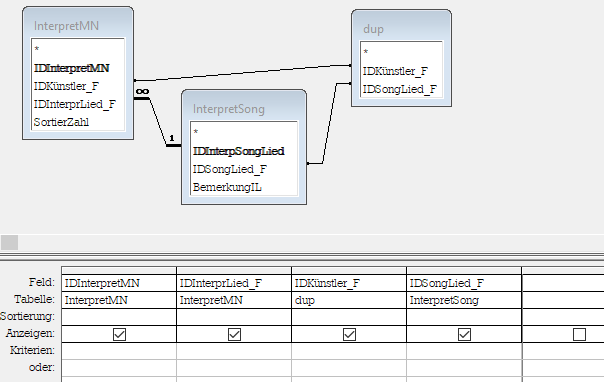Select one-to-many relationship line InterpretMN to InterpretSong
The height and width of the screenshot is (382, 604).
point(158,122)
